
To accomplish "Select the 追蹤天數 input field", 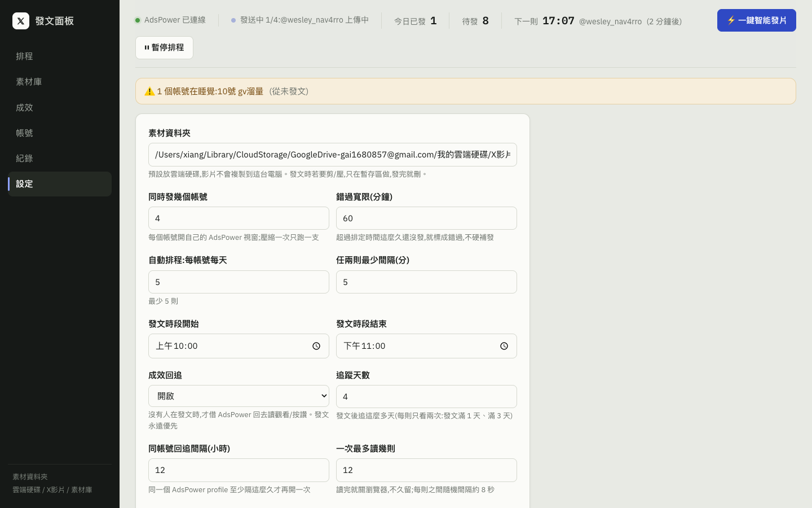I will point(426,396).
